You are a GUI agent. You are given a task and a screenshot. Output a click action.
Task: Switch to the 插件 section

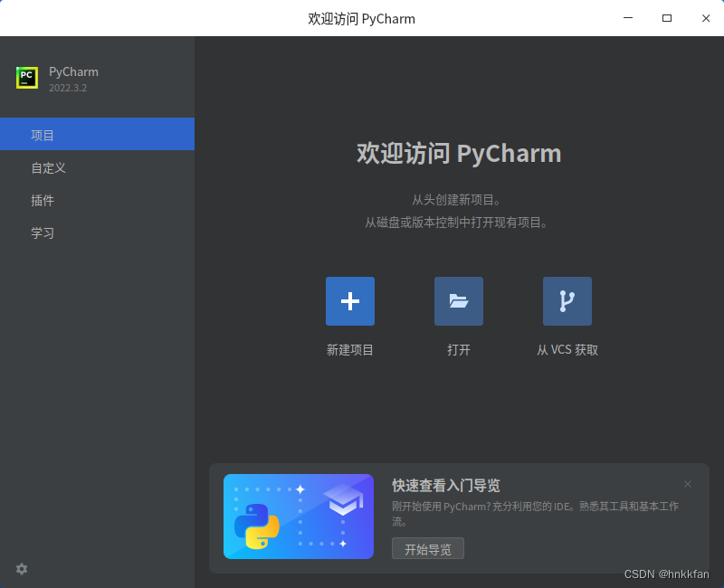click(x=97, y=200)
